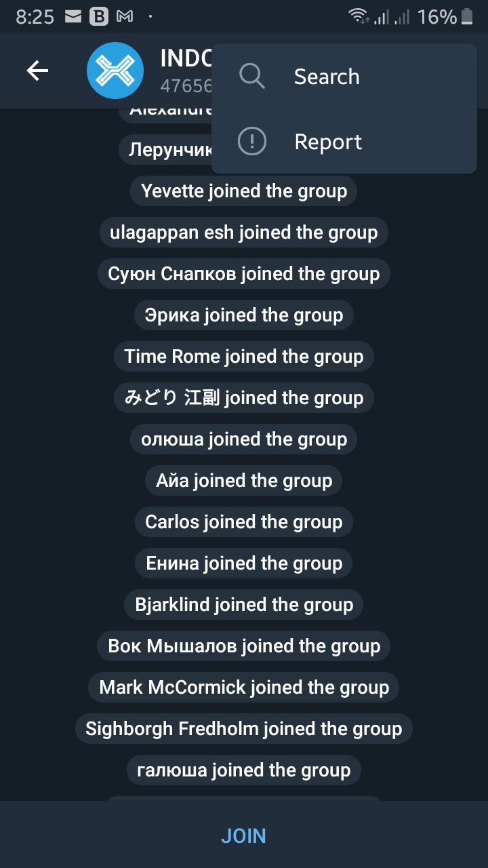Tap the back arrow icon
The image size is (488, 868).
coord(37,71)
